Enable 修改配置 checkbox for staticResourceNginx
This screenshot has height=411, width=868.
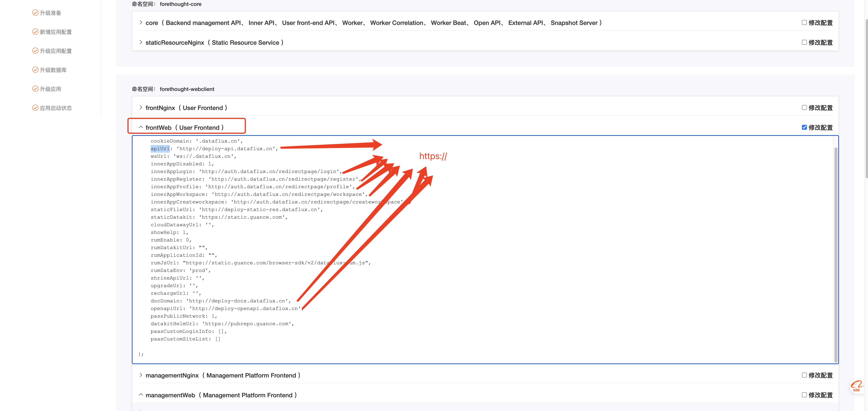(x=804, y=42)
